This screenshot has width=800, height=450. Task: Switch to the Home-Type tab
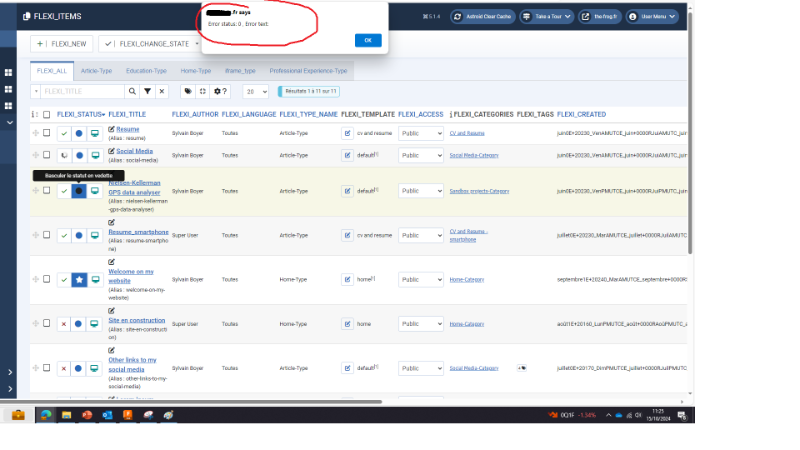pos(196,71)
